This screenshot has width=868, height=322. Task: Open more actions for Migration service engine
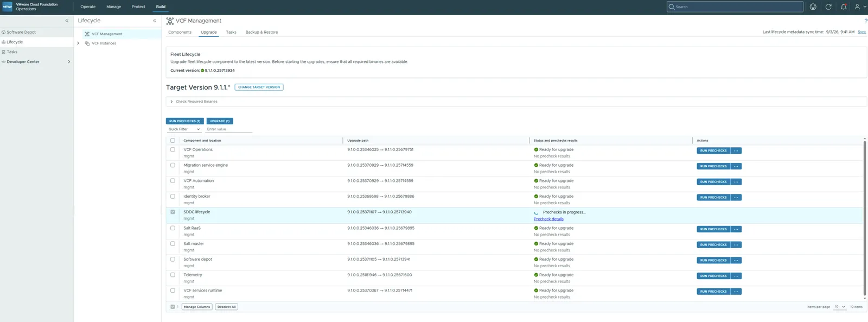click(x=736, y=166)
